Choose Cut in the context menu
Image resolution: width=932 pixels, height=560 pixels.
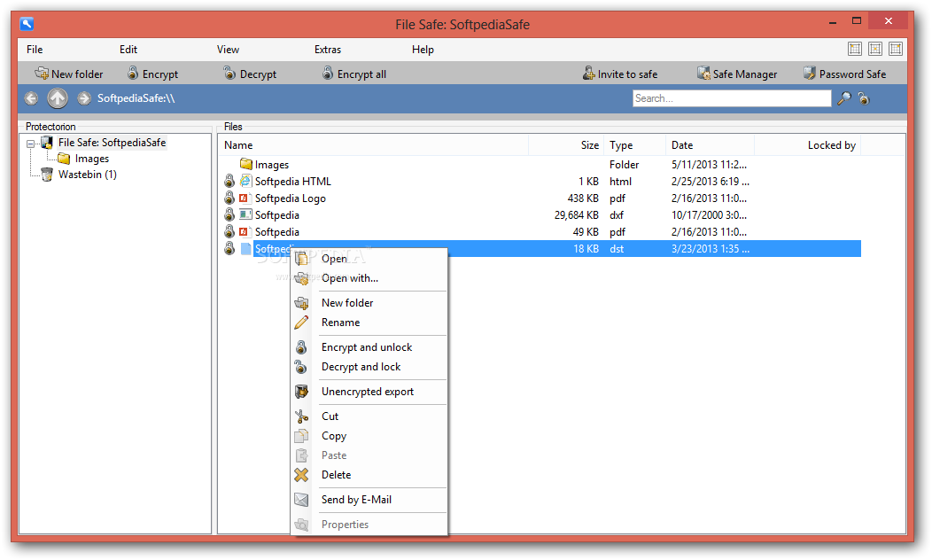tap(369, 416)
